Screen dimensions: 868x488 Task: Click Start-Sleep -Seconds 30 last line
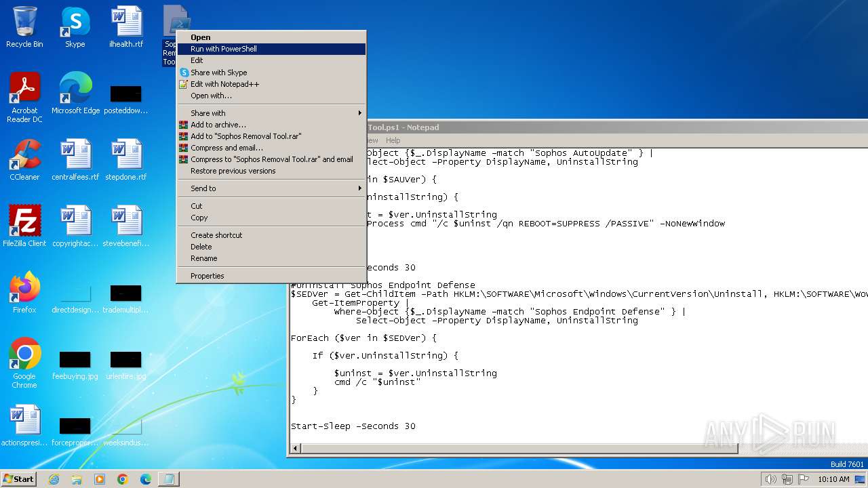353,426
